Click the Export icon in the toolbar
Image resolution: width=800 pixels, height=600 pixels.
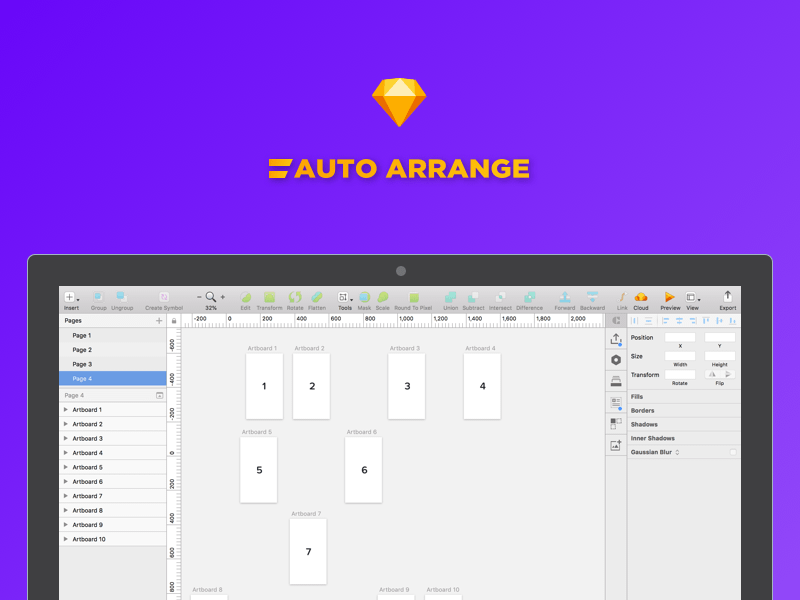(728, 296)
